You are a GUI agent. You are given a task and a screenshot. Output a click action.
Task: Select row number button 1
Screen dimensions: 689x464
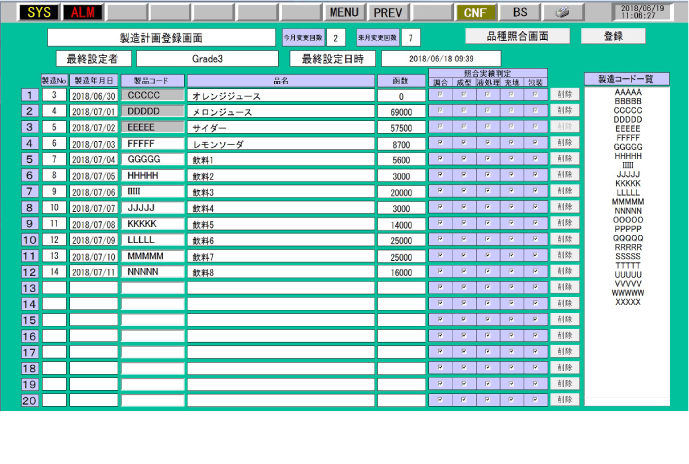pyautogui.click(x=29, y=95)
